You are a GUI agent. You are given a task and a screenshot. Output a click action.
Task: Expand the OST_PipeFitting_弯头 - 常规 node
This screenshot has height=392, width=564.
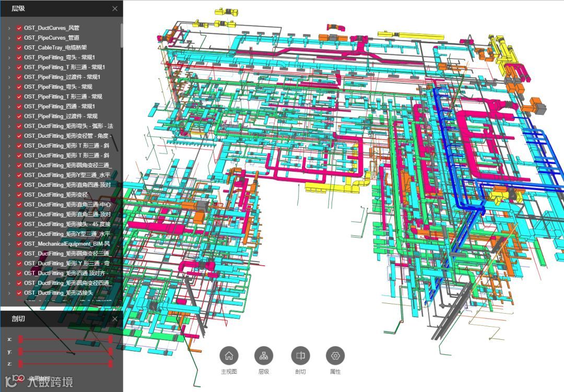pos(9,87)
